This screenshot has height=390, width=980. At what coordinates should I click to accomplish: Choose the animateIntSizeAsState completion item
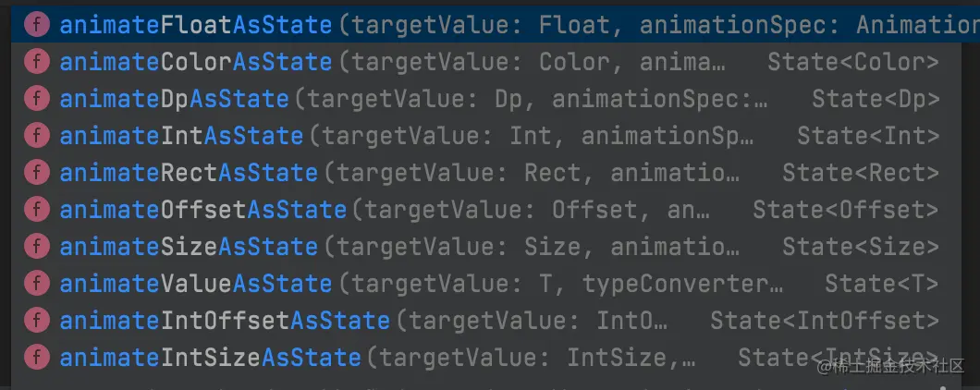pos(486,357)
